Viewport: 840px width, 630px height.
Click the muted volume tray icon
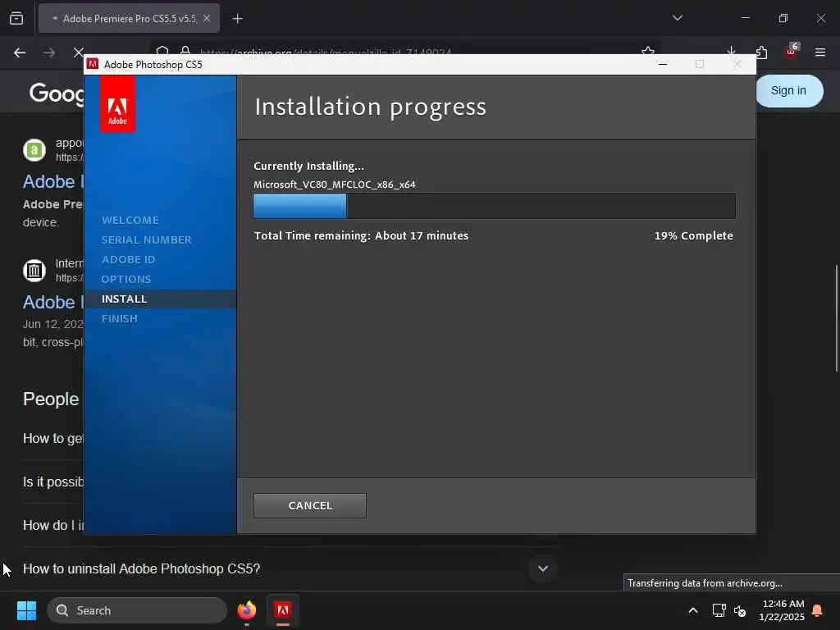[x=740, y=610]
